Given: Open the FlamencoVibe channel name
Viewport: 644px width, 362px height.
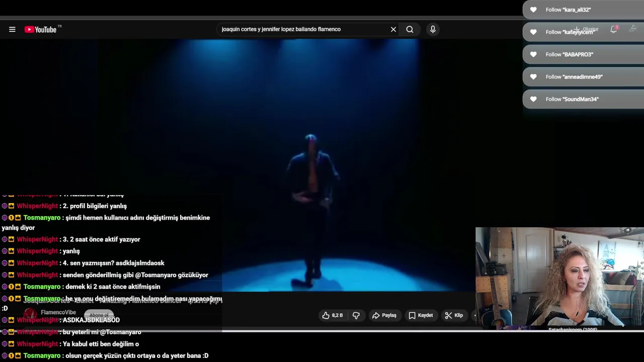Looking at the screenshot, I should click(58, 312).
